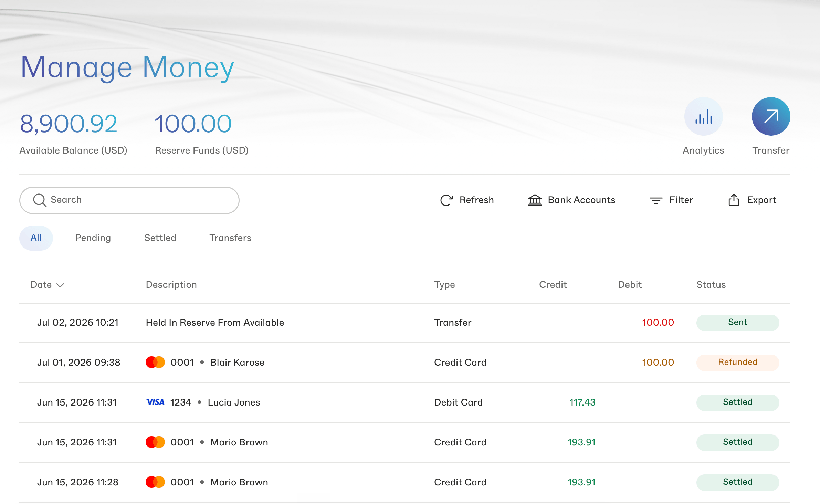Click the Reserve Funds (USD) label
820x504 pixels.
point(201,150)
